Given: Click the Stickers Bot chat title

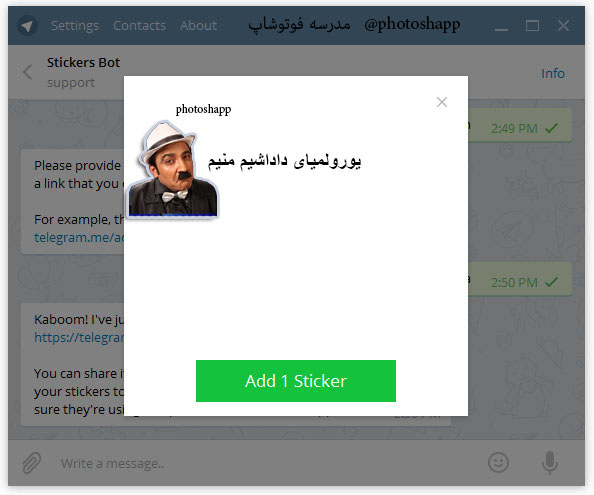Looking at the screenshot, I should coord(83,62).
